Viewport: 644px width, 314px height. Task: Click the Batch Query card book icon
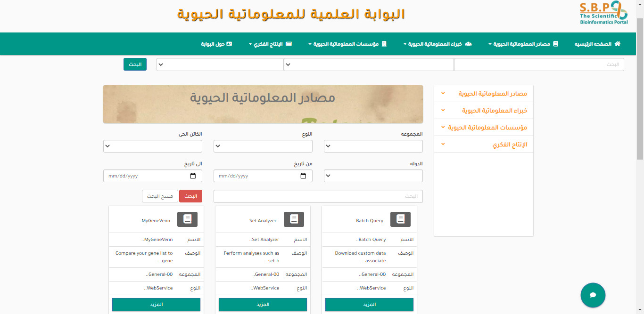point(401,219)
